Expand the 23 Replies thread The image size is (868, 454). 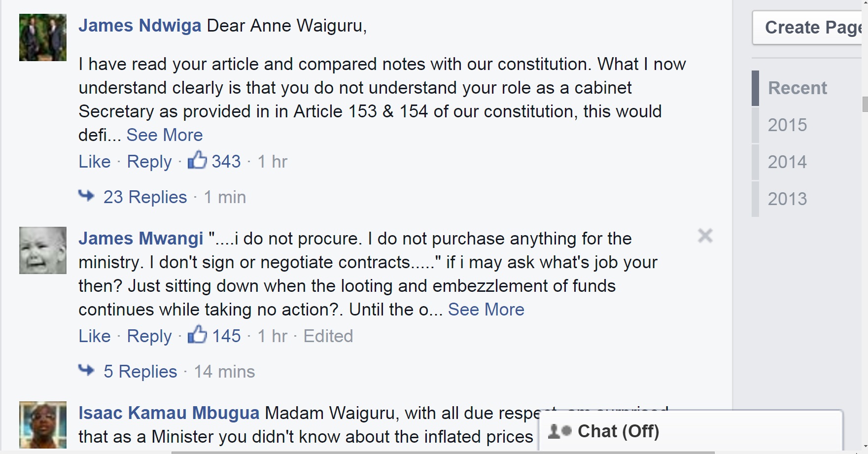pyautogui.click(x=145, y=197)
